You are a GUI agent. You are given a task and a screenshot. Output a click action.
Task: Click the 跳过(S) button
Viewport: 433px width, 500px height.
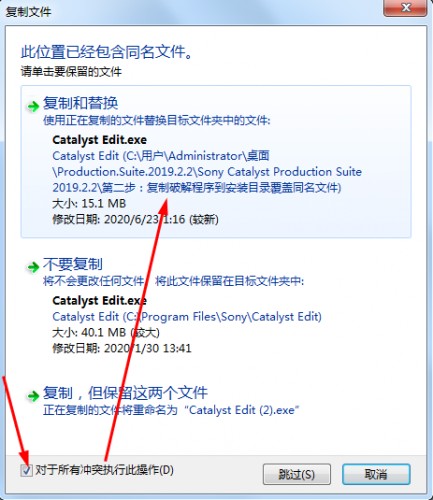pyautogui.click(x=297, y=474)
